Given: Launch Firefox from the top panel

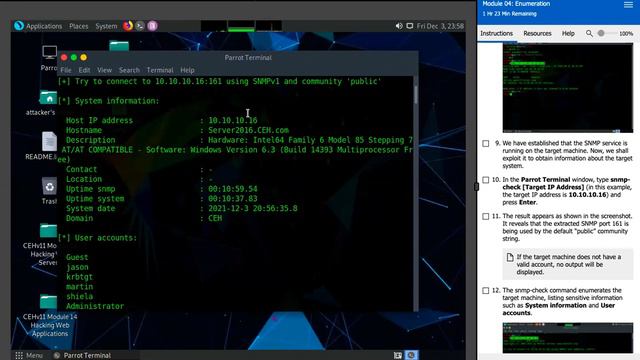Looking at the screenshot, I should (x=128, y=26).
